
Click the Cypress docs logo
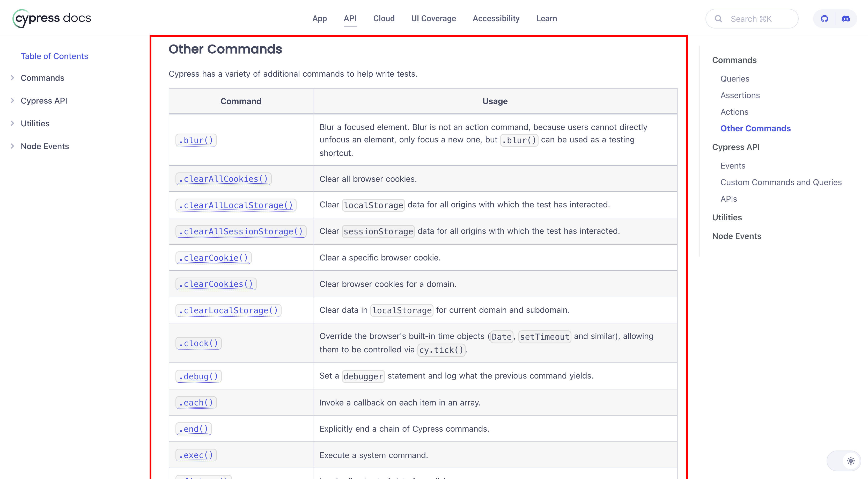(52, 18)
